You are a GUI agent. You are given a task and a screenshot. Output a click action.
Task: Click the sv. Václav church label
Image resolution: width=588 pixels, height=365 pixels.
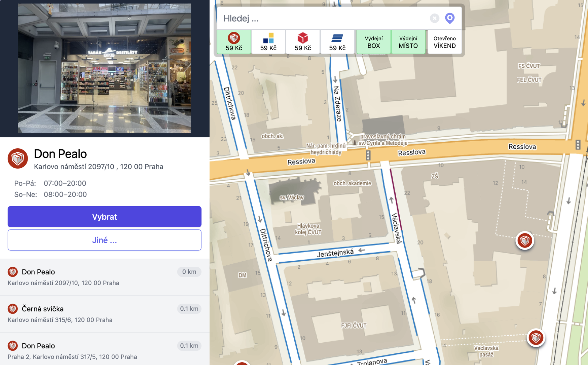[292, 198]
